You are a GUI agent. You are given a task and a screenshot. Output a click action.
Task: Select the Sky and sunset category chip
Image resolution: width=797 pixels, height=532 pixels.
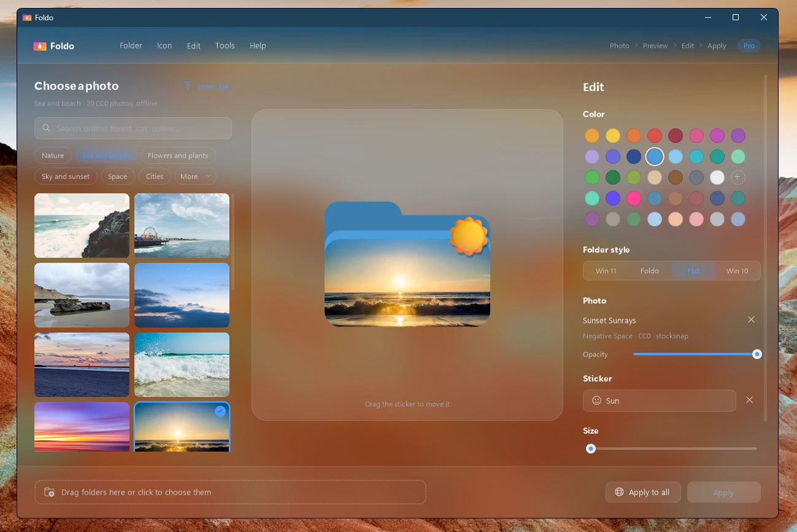click(x=66, y=177)
